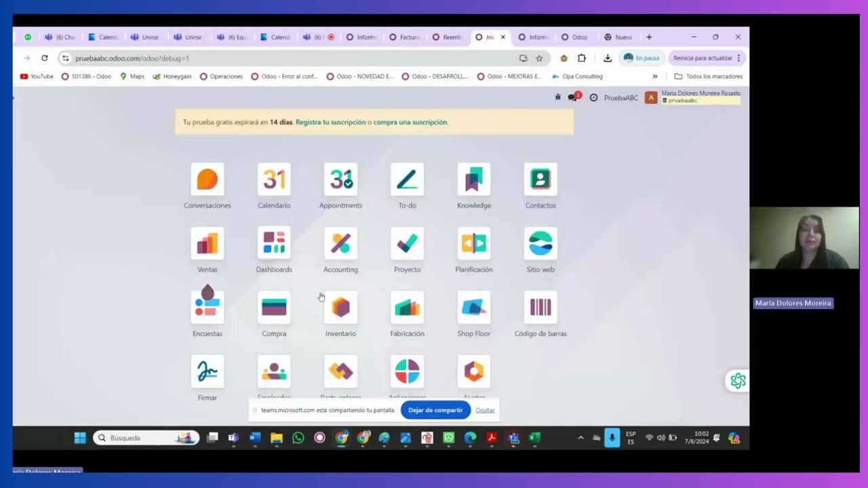This screenshot has height=488, width=868.
Task: Open the Ajustes settings app icon
Action: click(x=474, y=371)
